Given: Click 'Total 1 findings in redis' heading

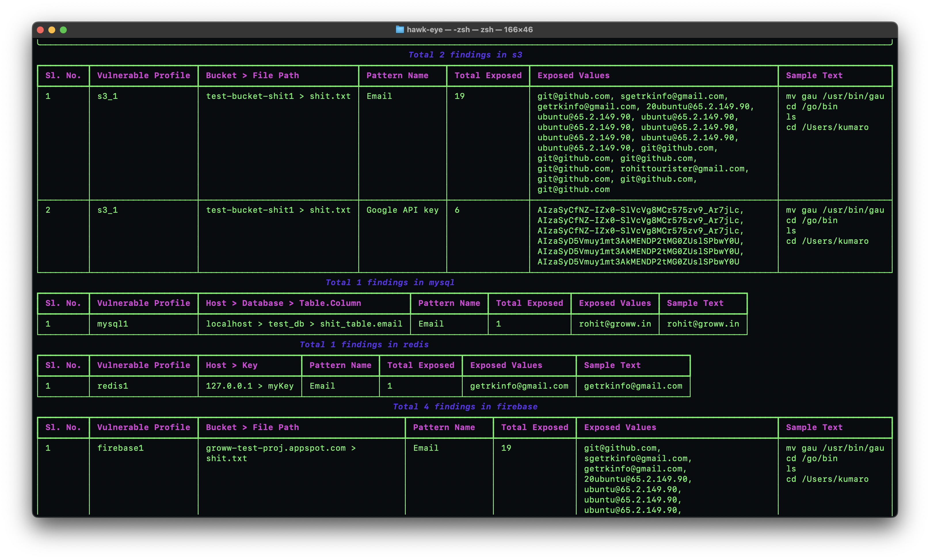Looking at the screenshot, I should 364,344.
